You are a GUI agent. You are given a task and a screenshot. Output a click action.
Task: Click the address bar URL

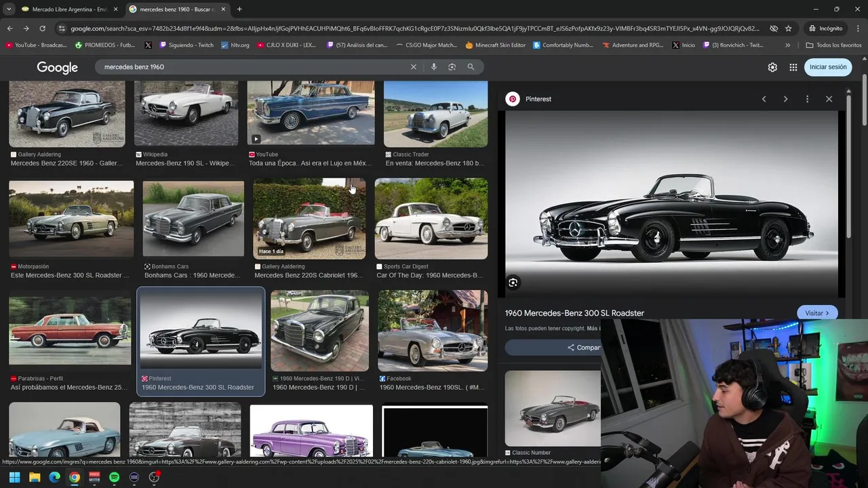414,28
